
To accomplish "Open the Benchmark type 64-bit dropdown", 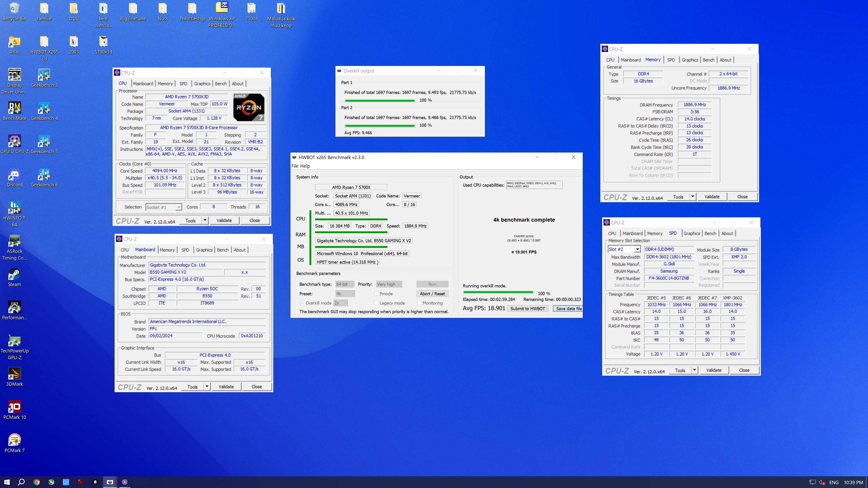I will tap(345, 284).
